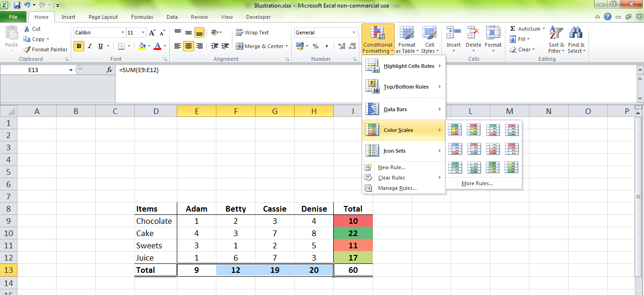The image size is (644, 295).
Task: Select the AutoSum function
Action: point(527,28)
